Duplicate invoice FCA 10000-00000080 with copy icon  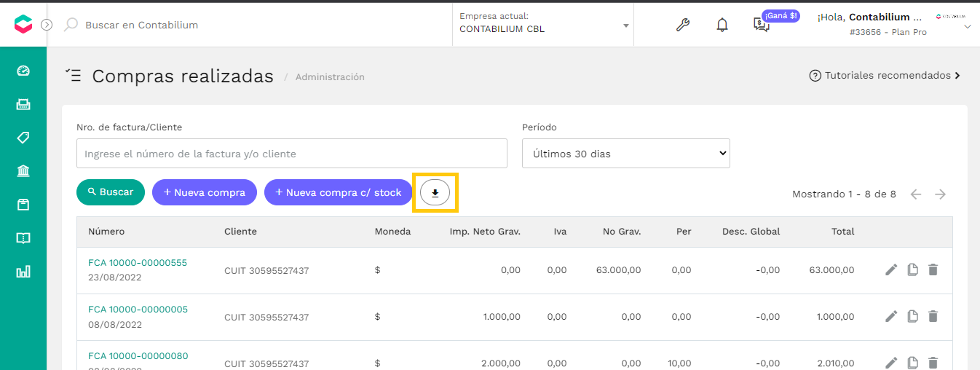tap(913, 363)
